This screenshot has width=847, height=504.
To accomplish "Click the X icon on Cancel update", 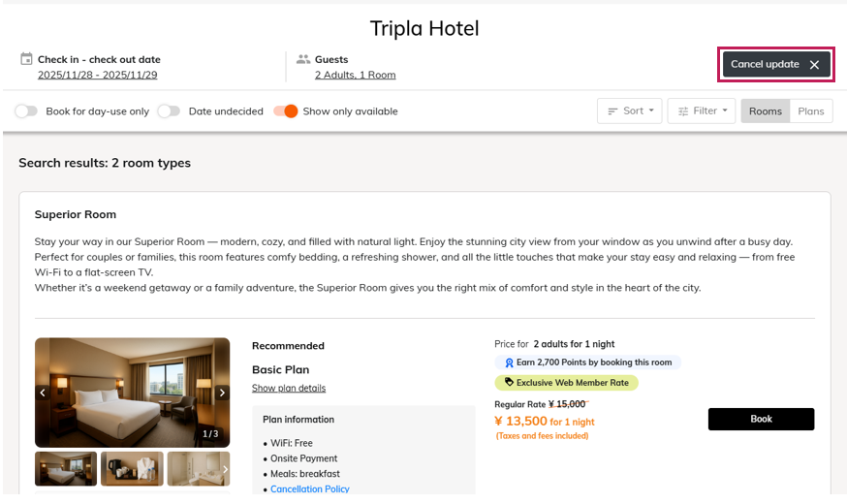I will (814, 65).
